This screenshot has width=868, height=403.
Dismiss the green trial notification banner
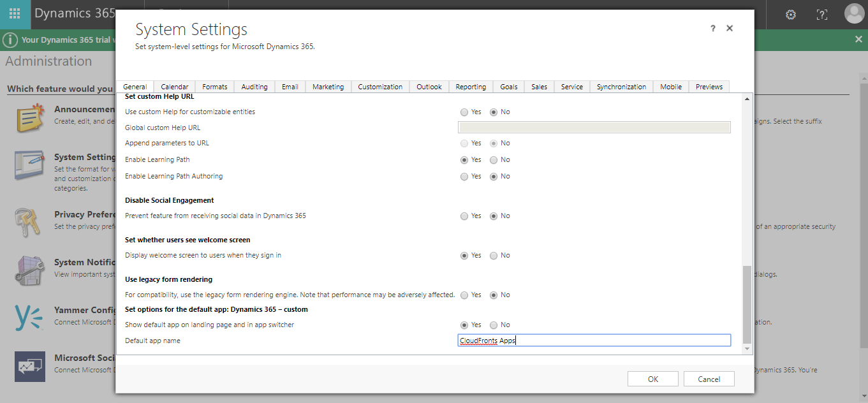point(858,40)
